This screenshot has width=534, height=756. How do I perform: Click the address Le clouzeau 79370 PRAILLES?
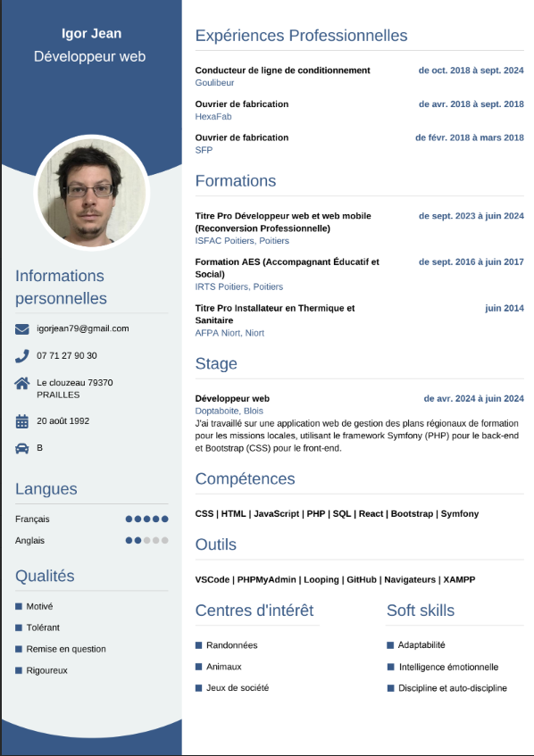coord(75,388)
